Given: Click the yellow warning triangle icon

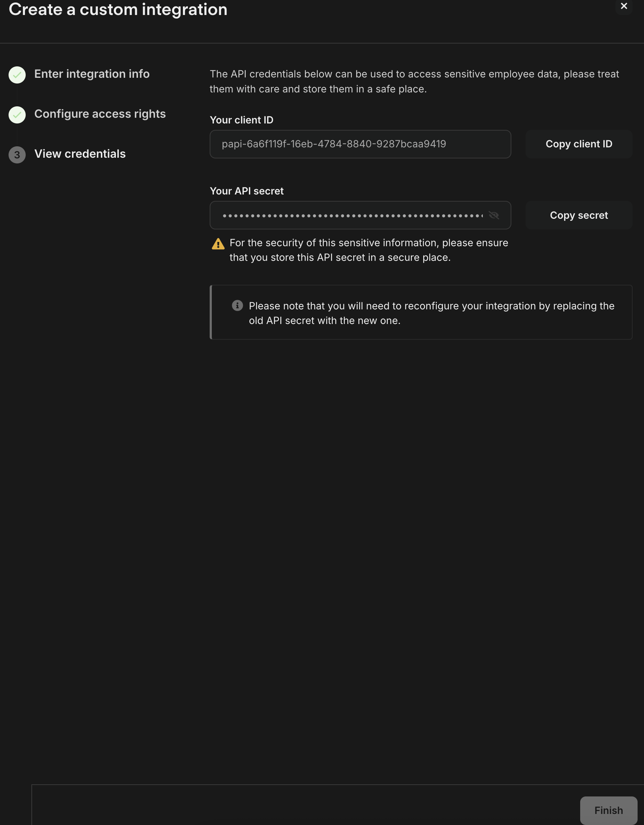Looking at the screenshot, I should 218,244.
